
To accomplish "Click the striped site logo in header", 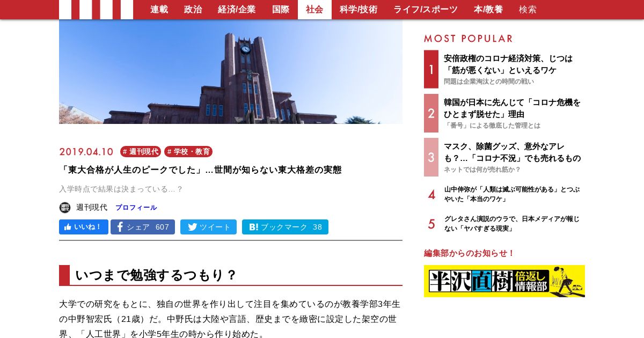I will 96,10.
